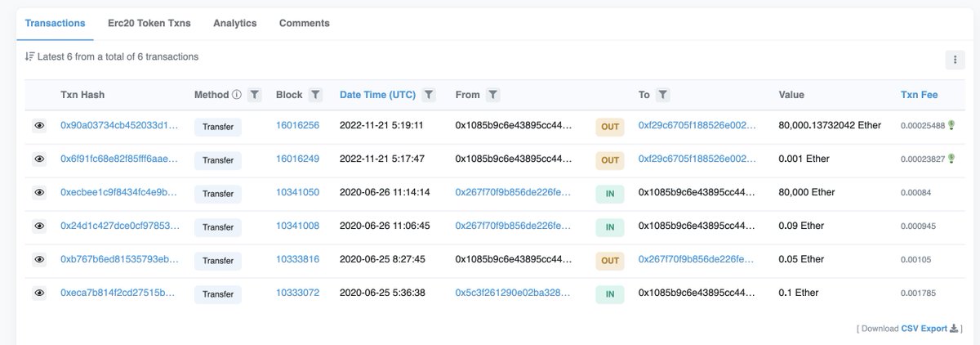
Task: Open txn hash 0x6f91fc68e82f85fff6aae
Action: tap(119, 159)
